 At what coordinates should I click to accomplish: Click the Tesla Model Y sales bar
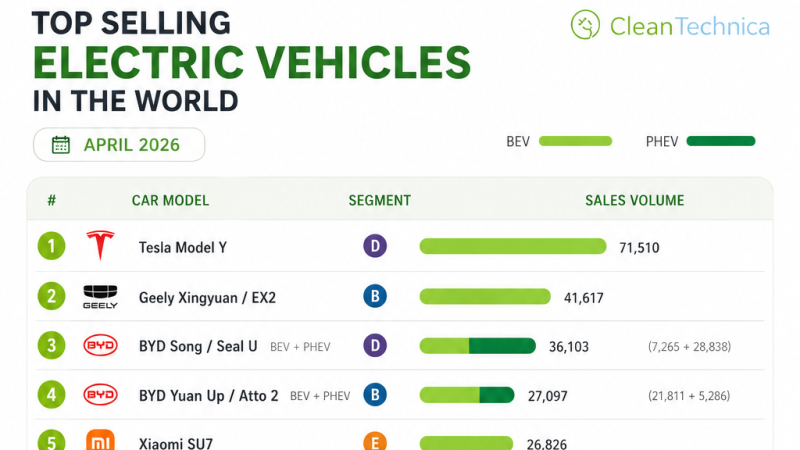tap(513, 246)
